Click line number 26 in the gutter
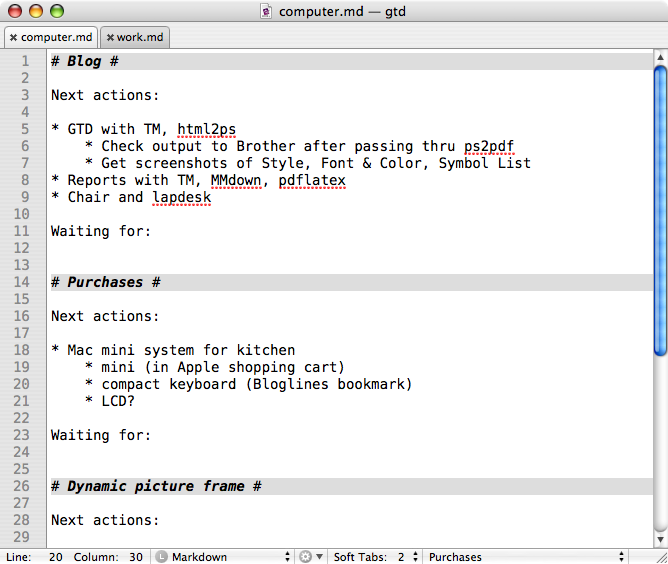This screenshot has width=668, height=564. (x=21, y=486)
